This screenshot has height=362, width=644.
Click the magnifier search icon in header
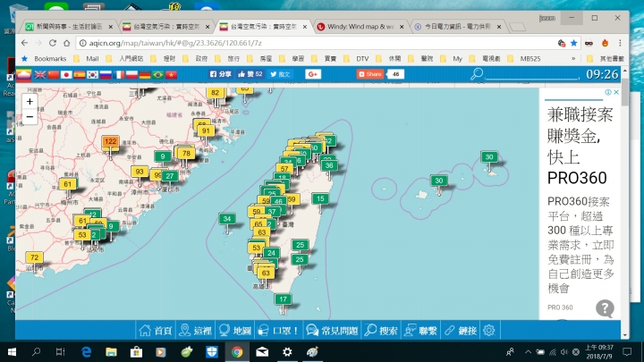(478, 75)
